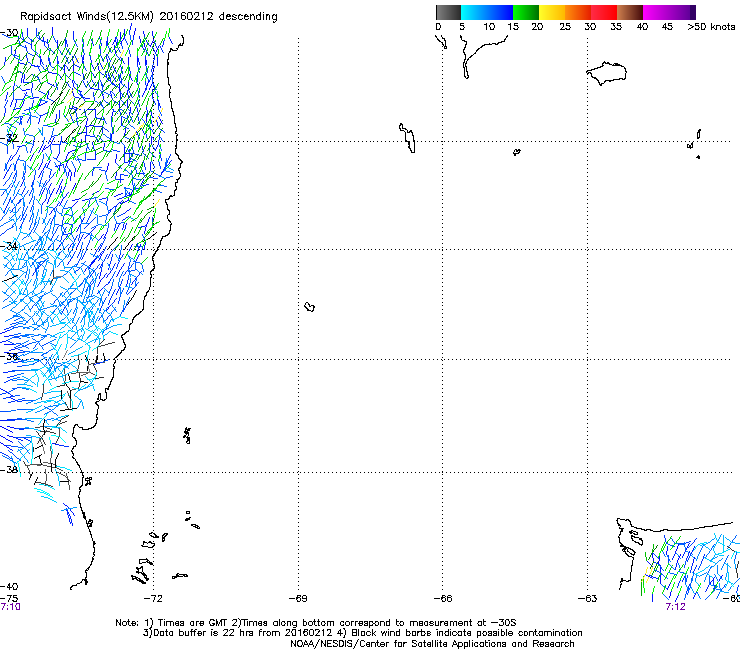Click the '-32' latitude label
740x650 pixels.
click(x=9, y=138)
